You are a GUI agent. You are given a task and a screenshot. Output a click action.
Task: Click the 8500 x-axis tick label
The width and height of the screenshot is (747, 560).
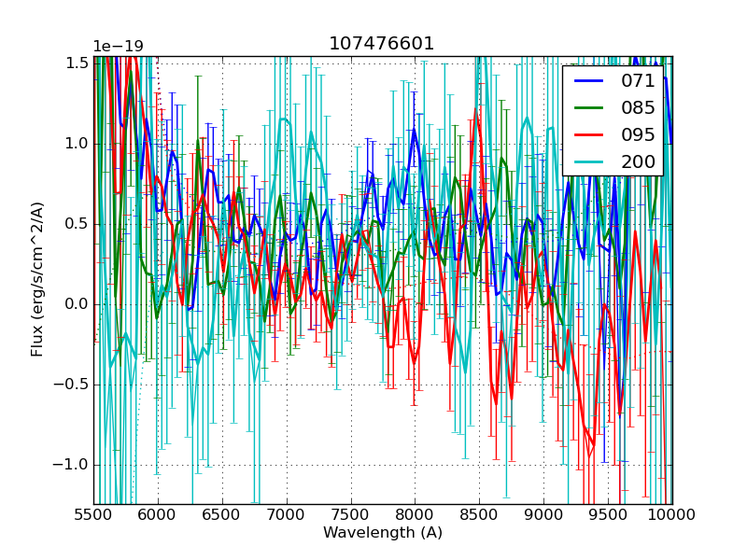(479, 514)
